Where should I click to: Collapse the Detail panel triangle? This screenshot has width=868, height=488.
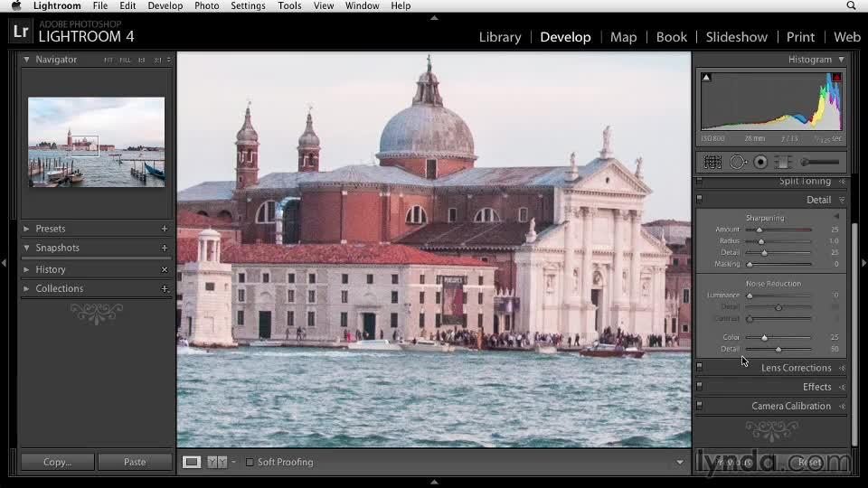pyautogui.click(x=842, y=200)
